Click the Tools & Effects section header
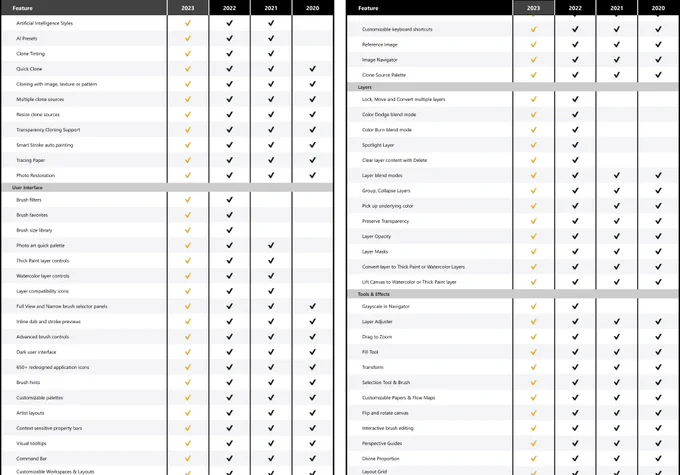 (513, 294)
